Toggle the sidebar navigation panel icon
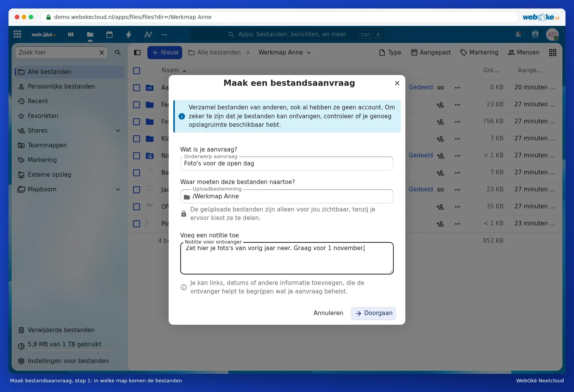574x392 pixels. (x=137, y=53)
